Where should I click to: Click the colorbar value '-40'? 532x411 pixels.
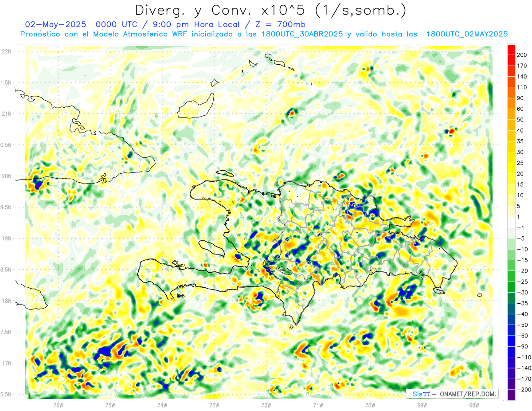point(522,314)
